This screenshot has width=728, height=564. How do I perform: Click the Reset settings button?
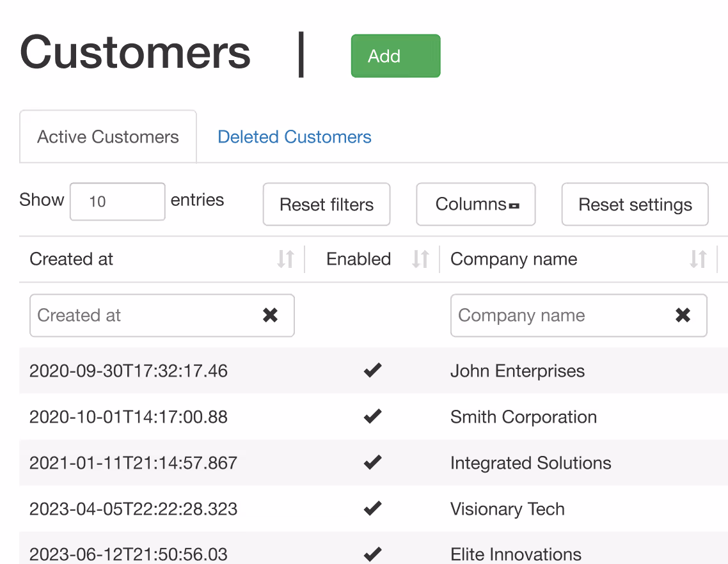(635, 205)
